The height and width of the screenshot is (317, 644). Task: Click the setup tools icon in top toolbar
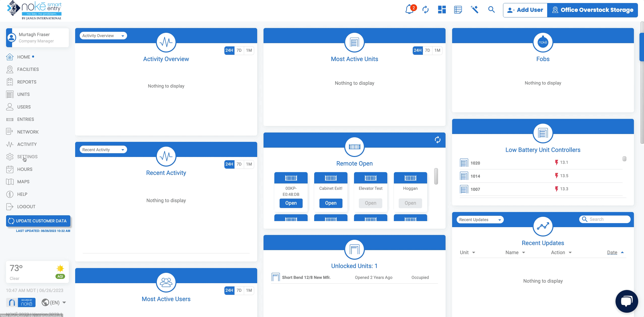(x=474, y=10)
